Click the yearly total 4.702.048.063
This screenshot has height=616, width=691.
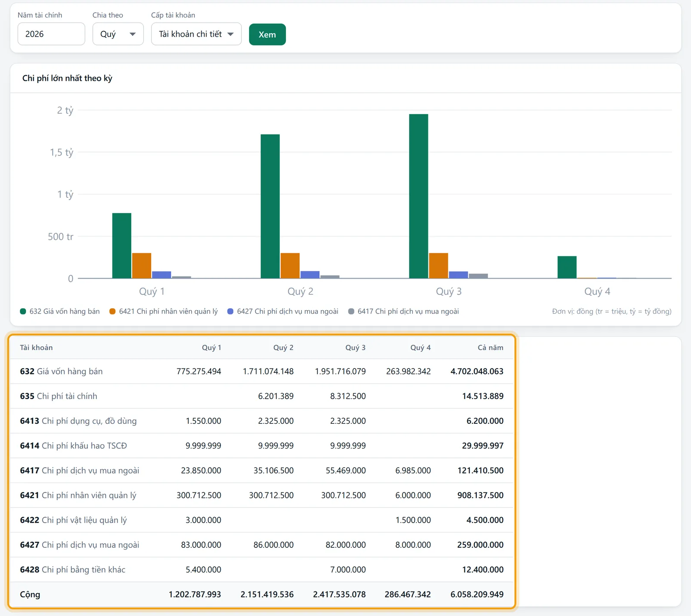click(477, 372)
